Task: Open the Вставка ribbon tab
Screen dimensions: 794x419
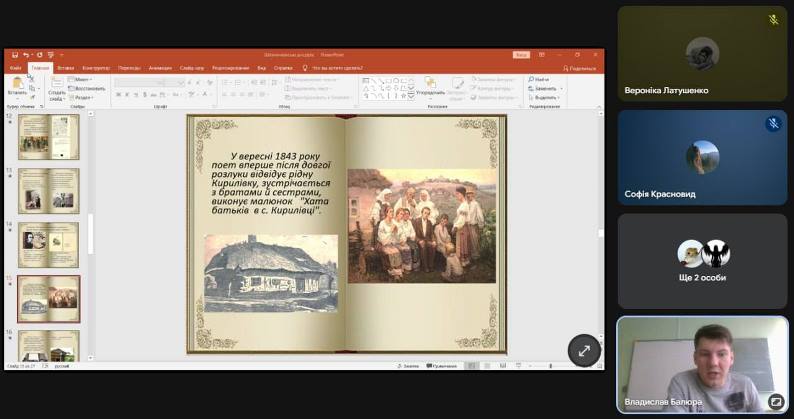Action: tap(66, 68)
